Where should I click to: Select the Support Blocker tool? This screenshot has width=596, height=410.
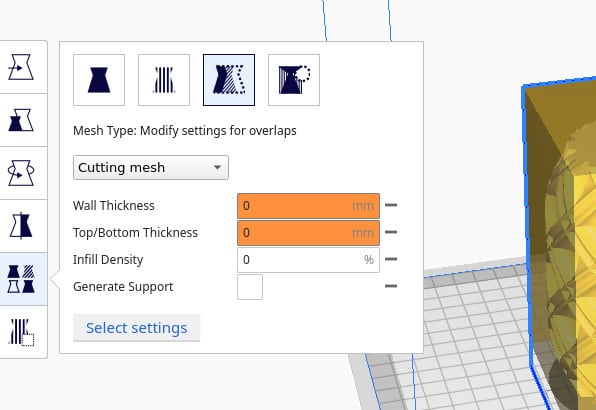pos(21,332)
